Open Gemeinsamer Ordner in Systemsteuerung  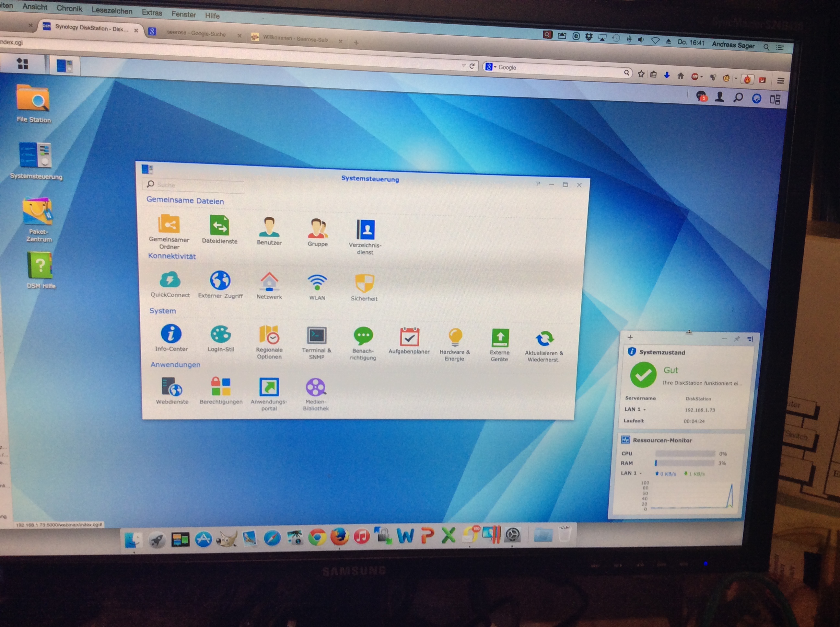click(169, 224)
